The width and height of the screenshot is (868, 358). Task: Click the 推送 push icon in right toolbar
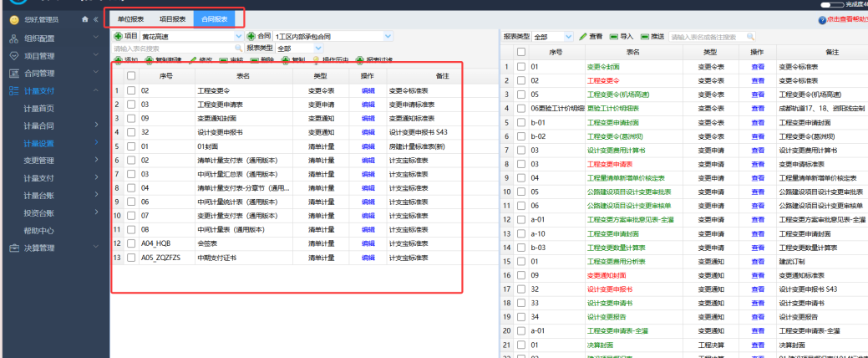click(x=645, y=37)
